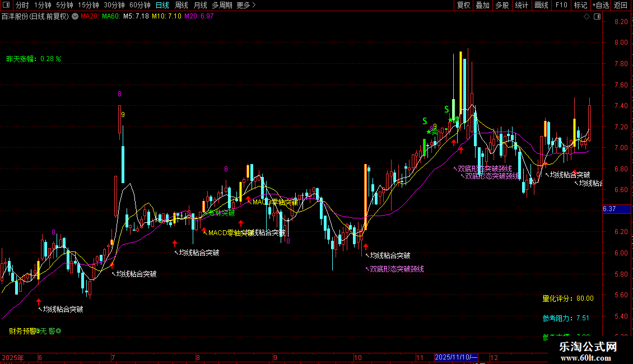Toggle the left side panel icon
Screen dimensions: 633x364
tap(6, 5)
